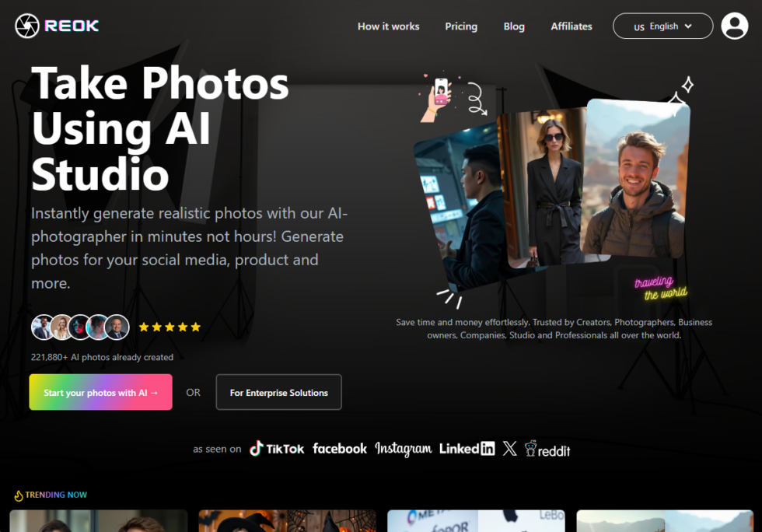Click the REOK camera shutter logo
Viewport: 762px width, 532px height.
pyautogui.click(x=27, y=26)
